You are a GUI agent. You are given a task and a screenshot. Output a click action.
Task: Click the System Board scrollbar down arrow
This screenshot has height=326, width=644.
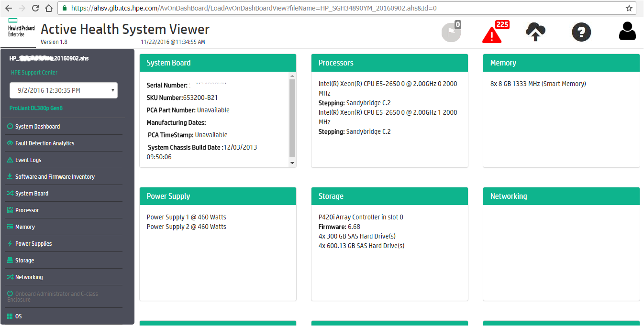292,163
